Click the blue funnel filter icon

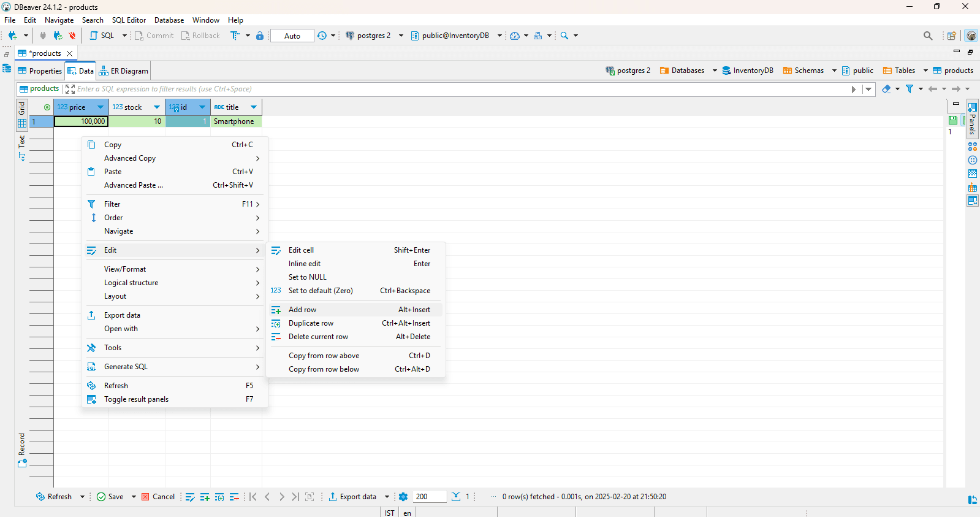[x=910, y=89]
